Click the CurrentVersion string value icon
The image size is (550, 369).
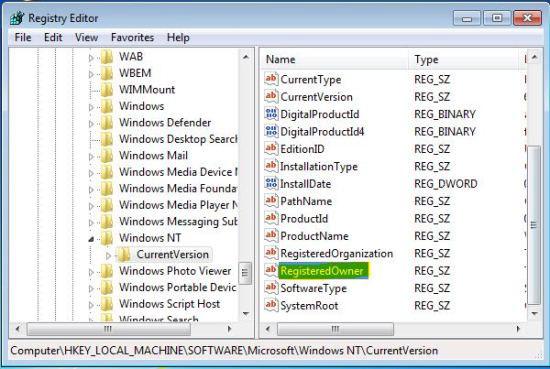271,96
